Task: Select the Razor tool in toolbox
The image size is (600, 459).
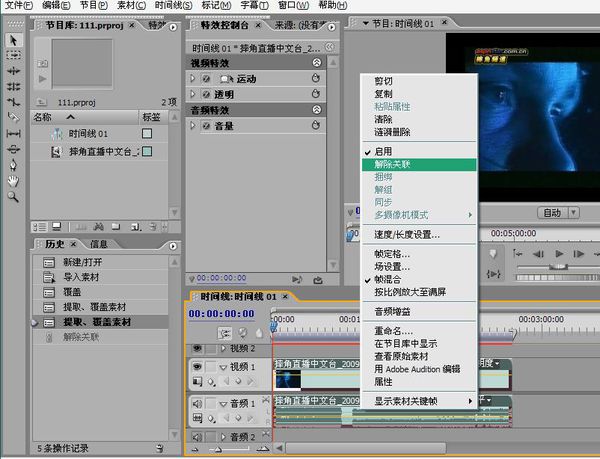Action: click(x=14, y=117)
